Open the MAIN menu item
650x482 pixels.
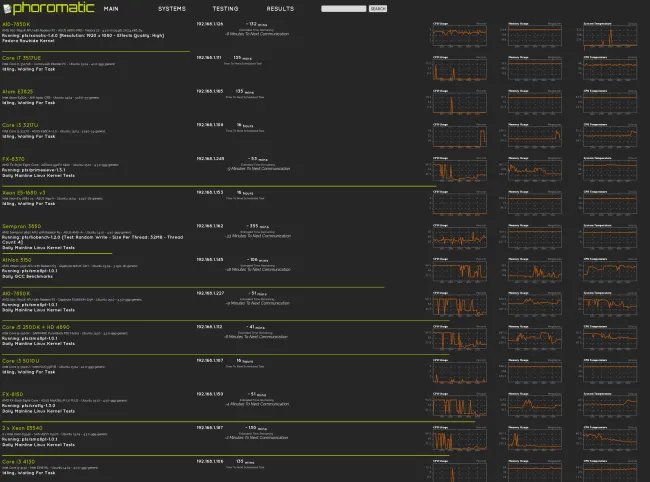click(111, 9)
